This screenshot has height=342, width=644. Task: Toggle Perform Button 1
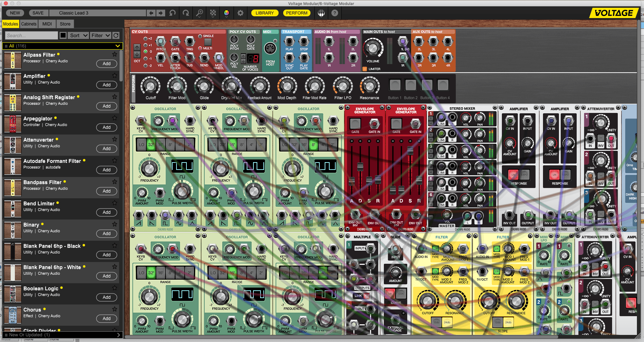395,85
